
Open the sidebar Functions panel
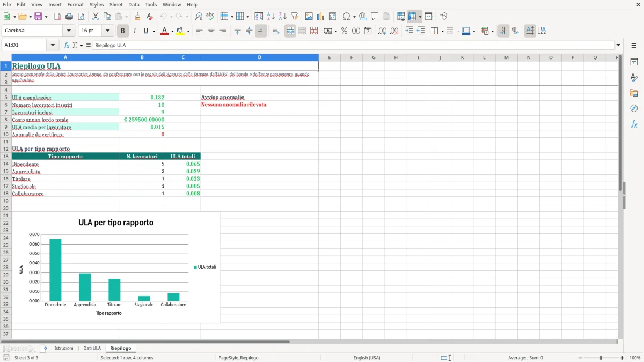[634, 124]
